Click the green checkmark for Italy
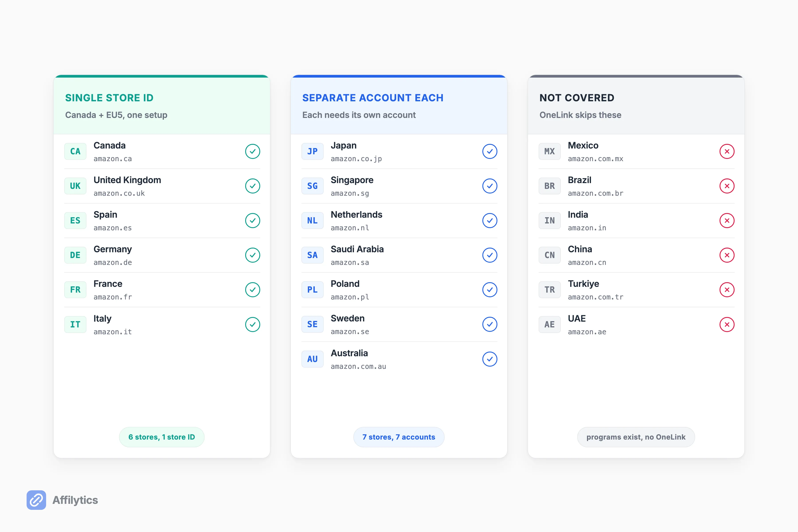The image size is (798, 532). 253,324
